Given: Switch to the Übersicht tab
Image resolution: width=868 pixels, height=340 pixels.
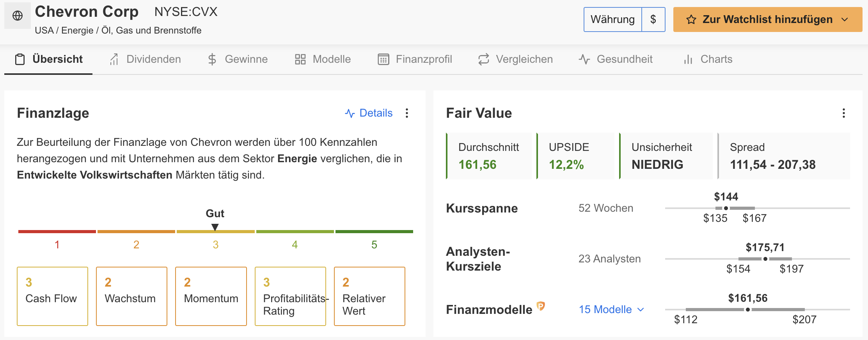Looking at the screenshot, I should [48, 59].
